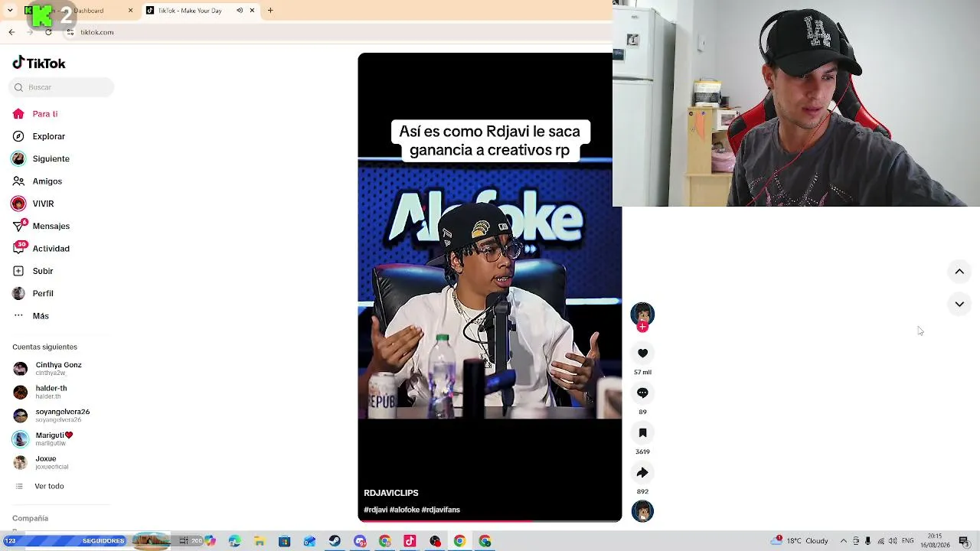
Task: Pause the playing TikTok video
Action: (x=490, y=287)
